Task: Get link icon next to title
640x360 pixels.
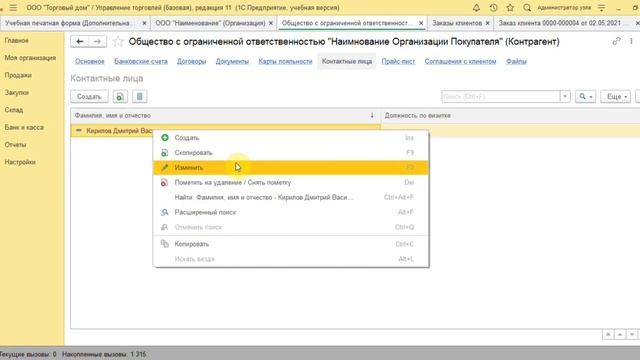Action: click(616, 41)
